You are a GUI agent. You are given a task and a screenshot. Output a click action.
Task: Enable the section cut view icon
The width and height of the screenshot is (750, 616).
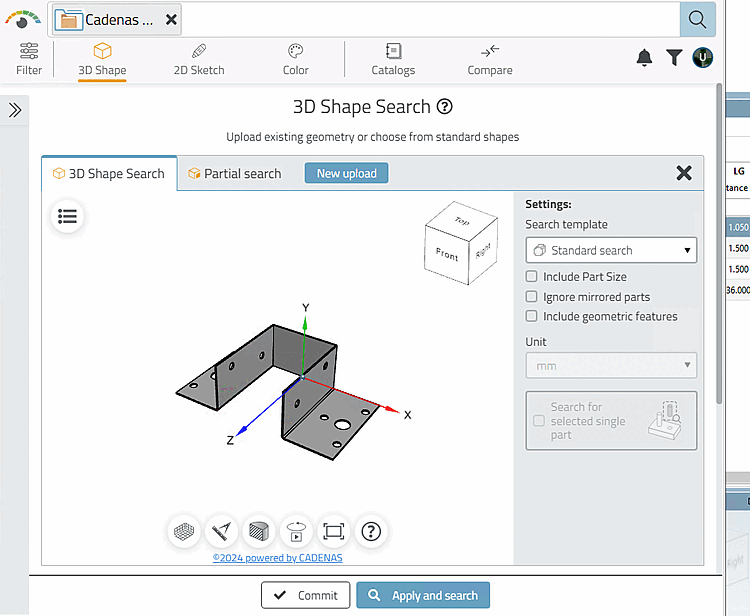pos(259,531)
